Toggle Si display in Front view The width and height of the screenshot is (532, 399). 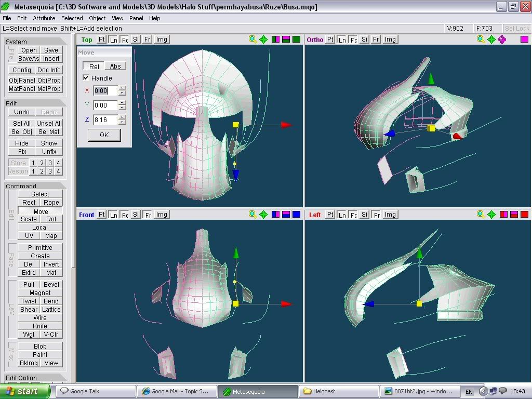[136, 215]
